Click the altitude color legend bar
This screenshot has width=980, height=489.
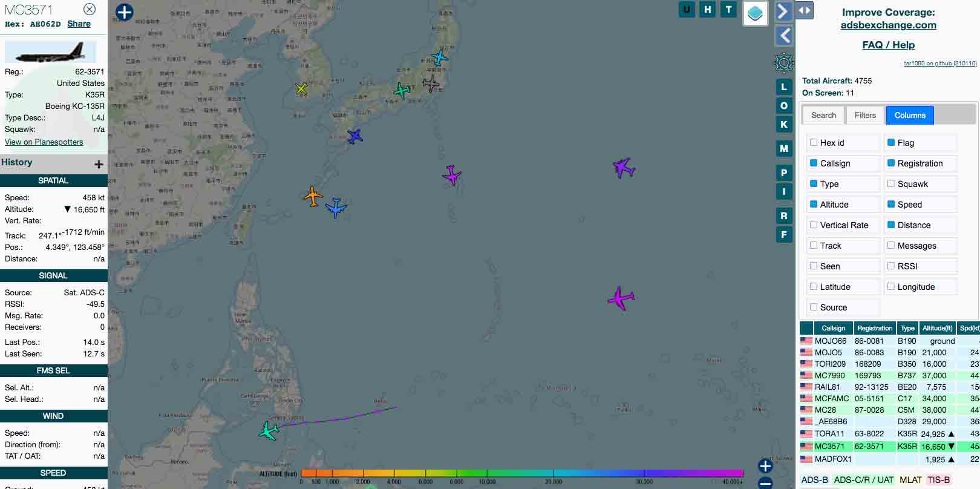(521, 473)
